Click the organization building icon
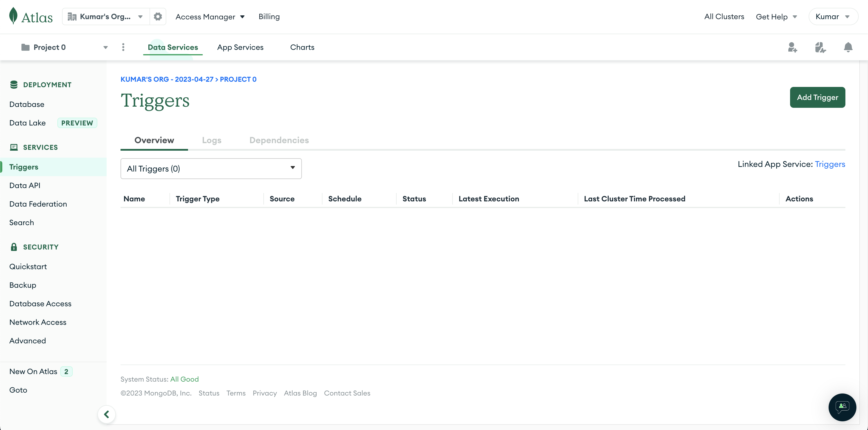The height and width of the screenshot is (430, 868). [x=72, y=17]
